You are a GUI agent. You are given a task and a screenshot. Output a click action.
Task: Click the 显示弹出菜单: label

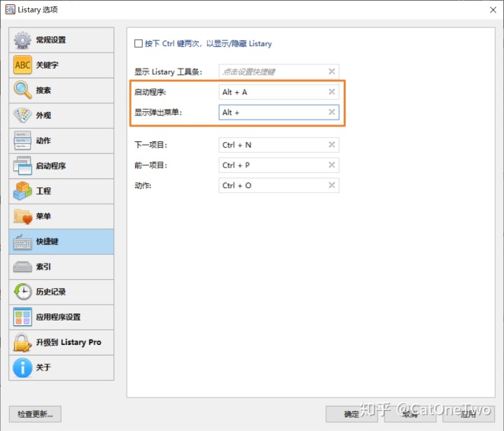pyautogui.click(x=158, y=113)
